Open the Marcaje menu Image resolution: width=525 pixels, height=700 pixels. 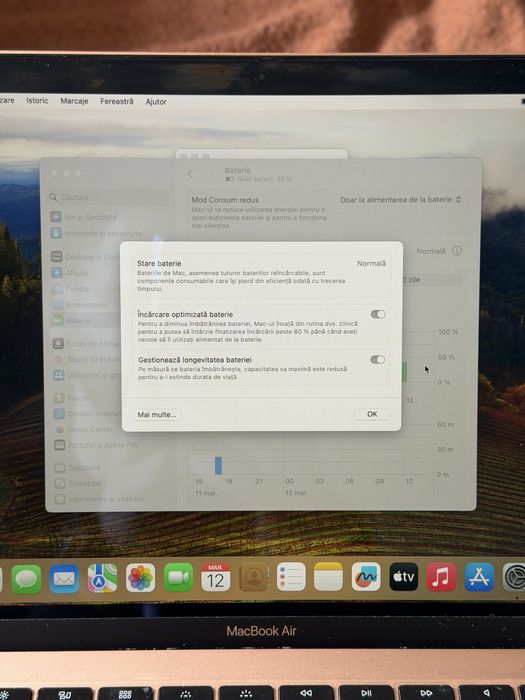74,101
